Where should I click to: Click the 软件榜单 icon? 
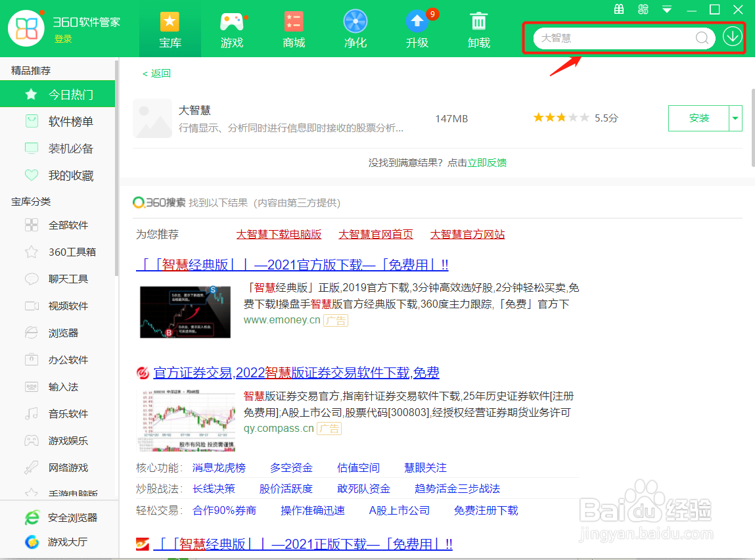(32, 122)
